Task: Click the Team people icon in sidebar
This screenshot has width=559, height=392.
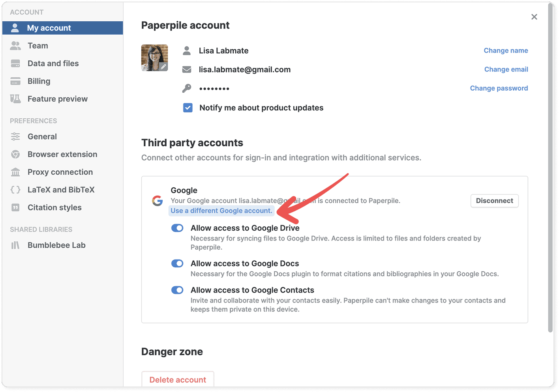Action: (15, 46)
